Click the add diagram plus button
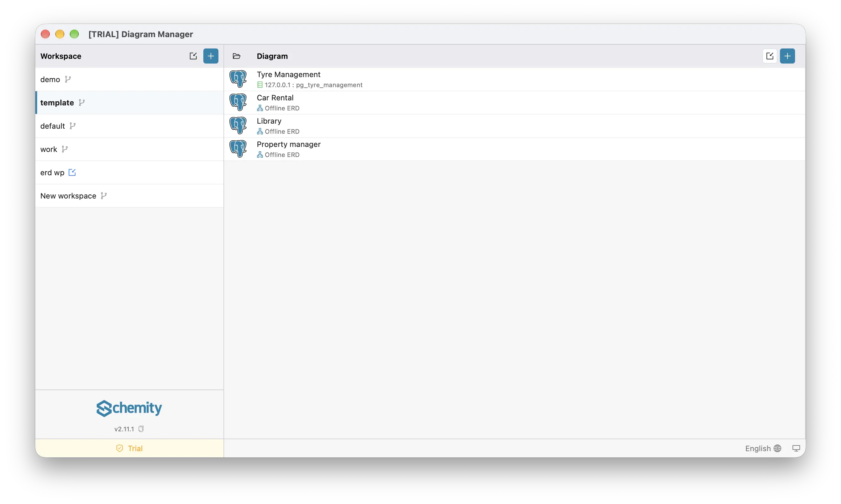 pyautogui.click(x=787, y=56)
